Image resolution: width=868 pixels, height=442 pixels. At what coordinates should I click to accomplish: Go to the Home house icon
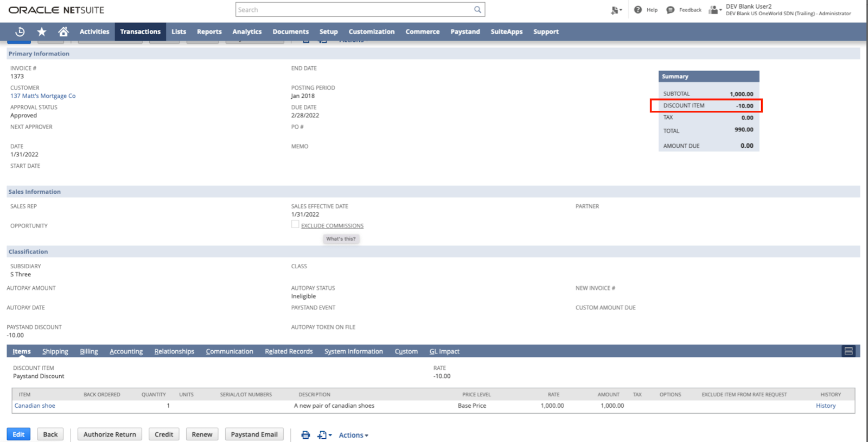(63, 31)
